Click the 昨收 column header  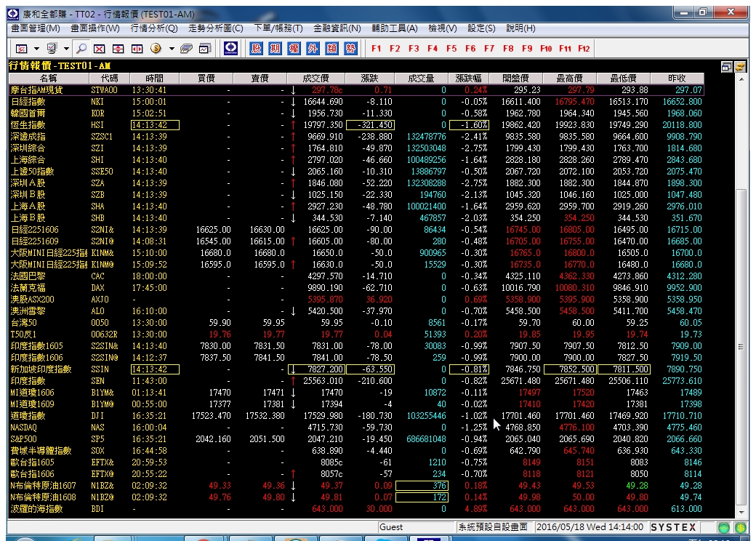coord(677,78)
